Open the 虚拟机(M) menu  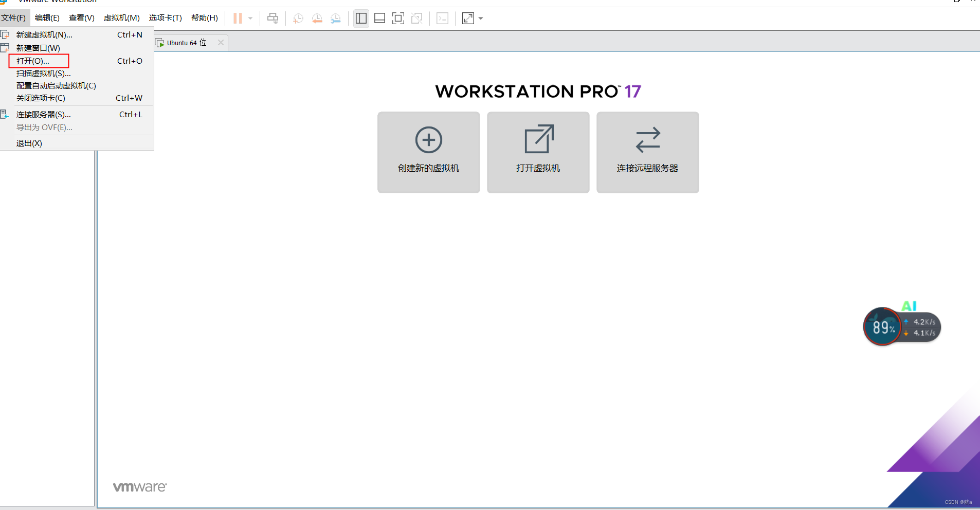[122, 18]
